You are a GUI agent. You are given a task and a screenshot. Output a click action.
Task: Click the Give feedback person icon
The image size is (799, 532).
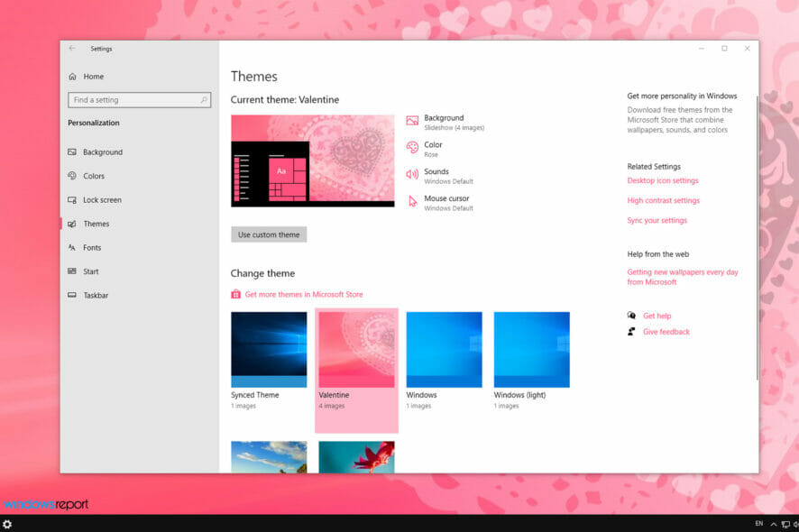pos(631,331)
